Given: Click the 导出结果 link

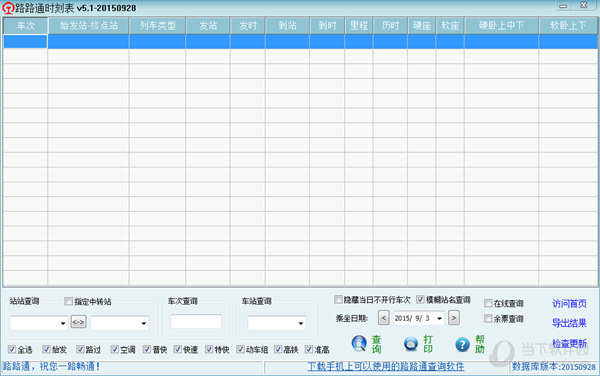Looking at the screenshot, I should tap(569, 323).
